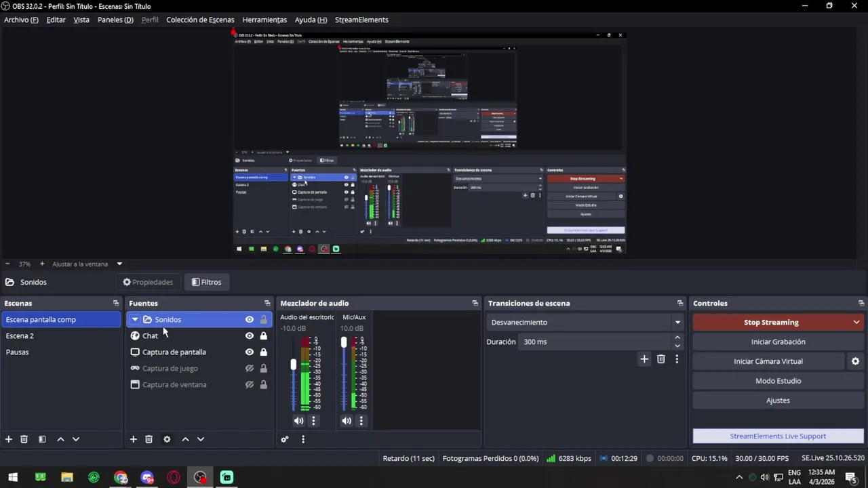Pop out the Controles dock panel
The height and width of the screenshot is (488, 868).
(x=861, y=303)
